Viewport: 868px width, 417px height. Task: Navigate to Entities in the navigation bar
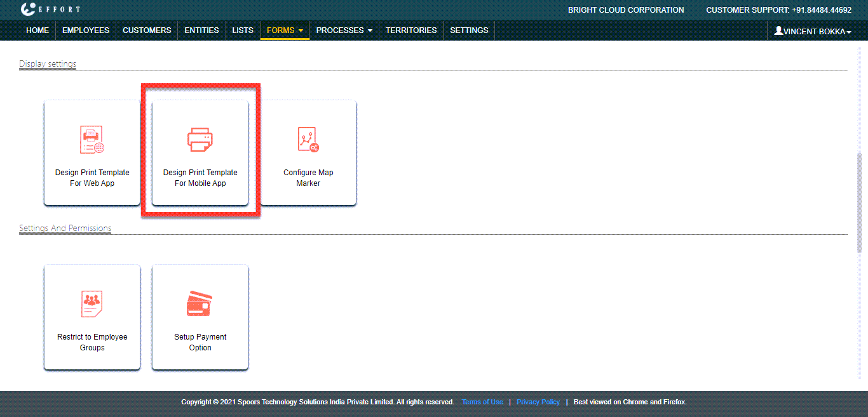pyautogui.click(x=201, y=30)
